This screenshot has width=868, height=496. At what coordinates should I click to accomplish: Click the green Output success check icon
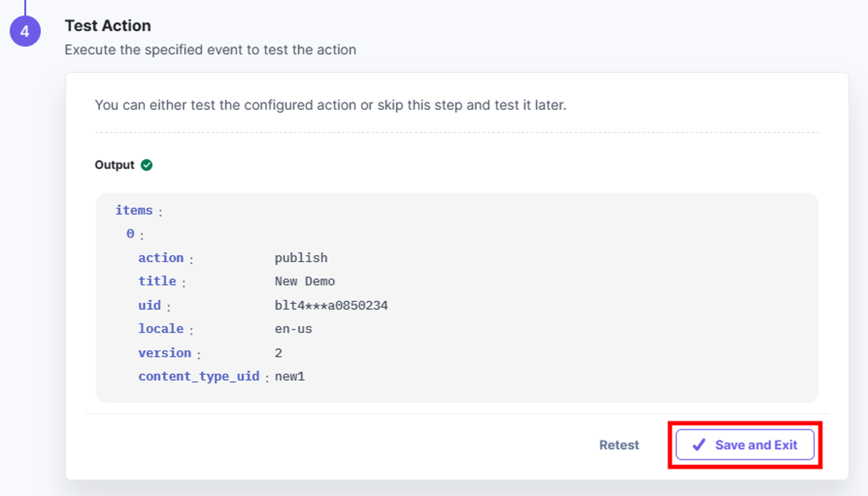point(147,165)
